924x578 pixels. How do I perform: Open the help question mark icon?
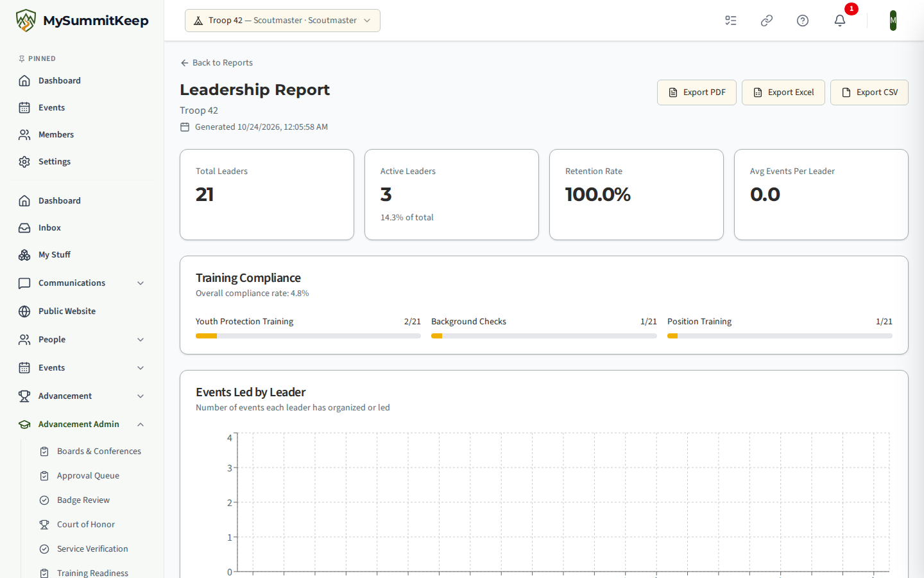click(803, 21)
